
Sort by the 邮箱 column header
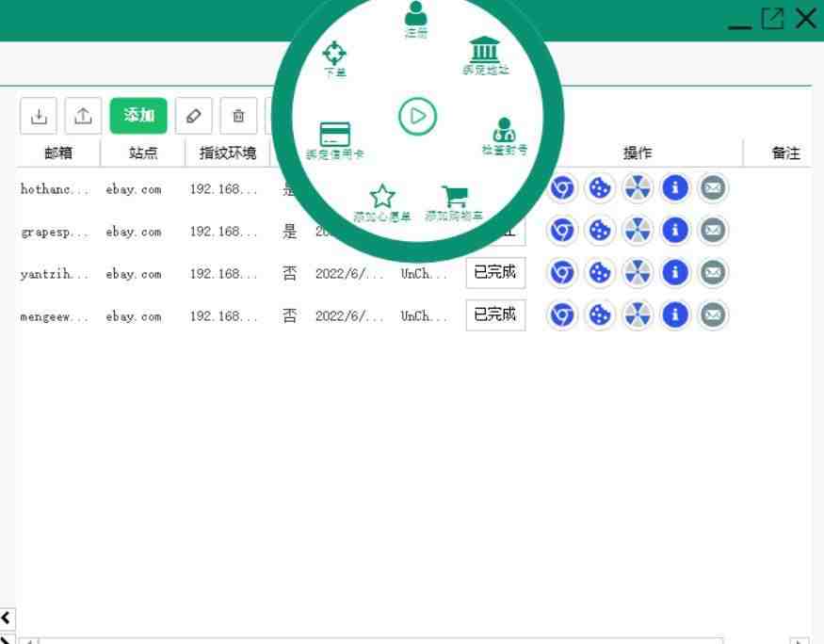[x=57, y=153]
